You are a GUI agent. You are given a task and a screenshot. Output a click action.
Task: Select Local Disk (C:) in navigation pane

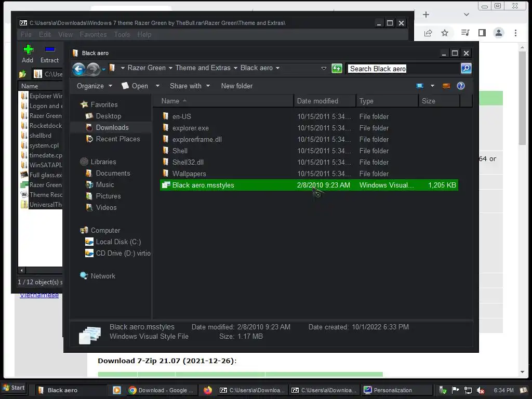point(118,242)
